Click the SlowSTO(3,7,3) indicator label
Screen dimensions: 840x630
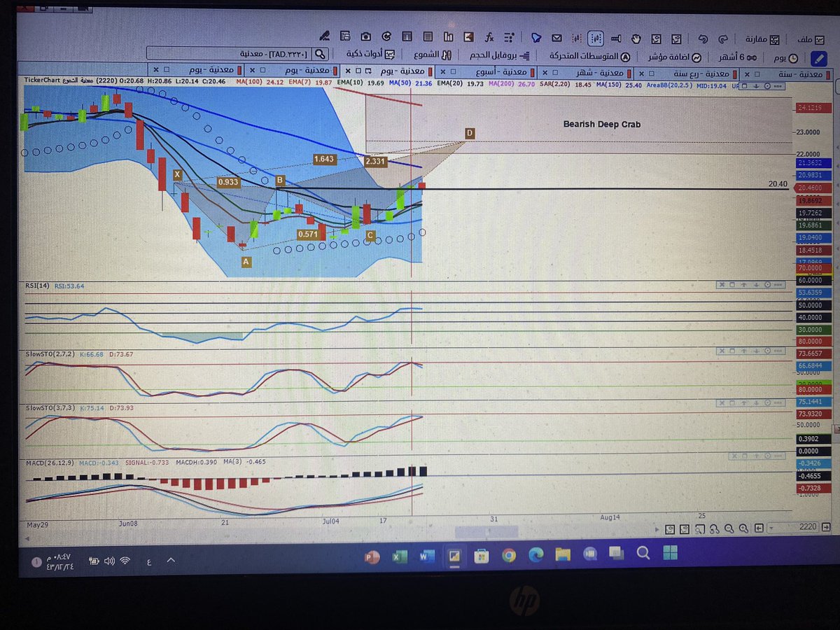51,407
